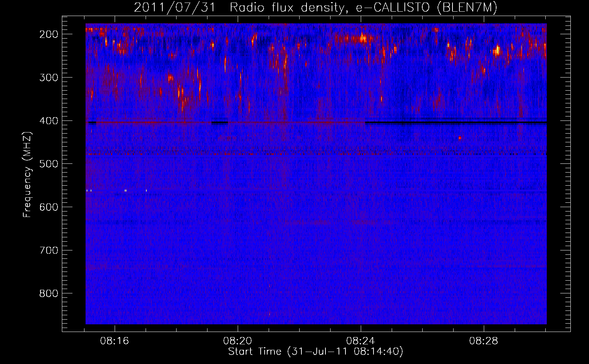Click the 08:24 time tick label
This screenshot has height=364, width=589.
coord(361,341)
